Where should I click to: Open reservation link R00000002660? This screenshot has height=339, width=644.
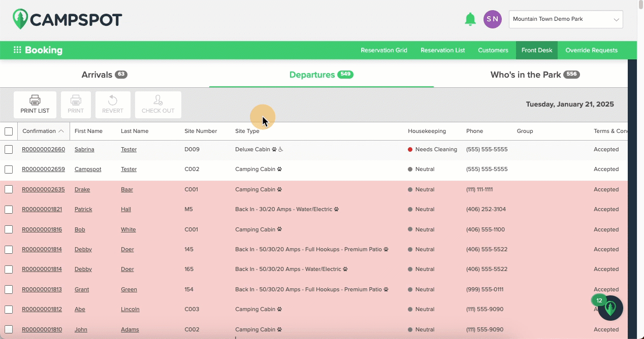coord(43,150)
